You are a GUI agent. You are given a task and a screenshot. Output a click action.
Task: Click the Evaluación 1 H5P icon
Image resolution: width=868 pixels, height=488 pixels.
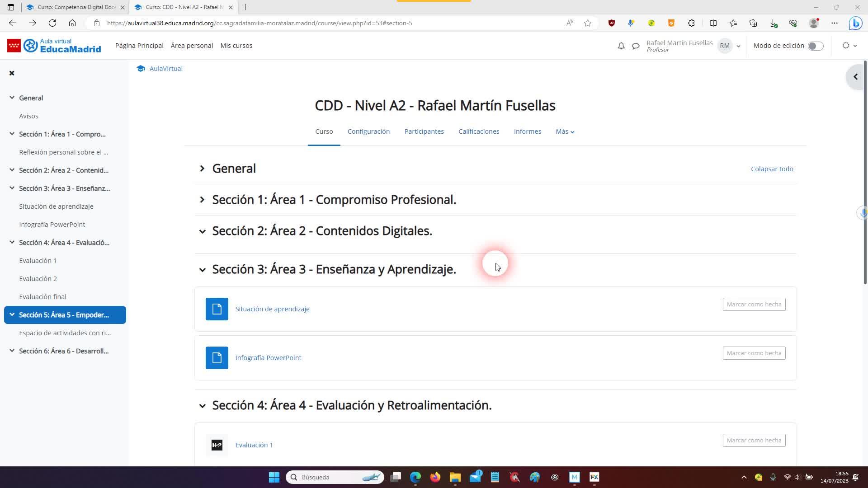(x=217, y=445)
